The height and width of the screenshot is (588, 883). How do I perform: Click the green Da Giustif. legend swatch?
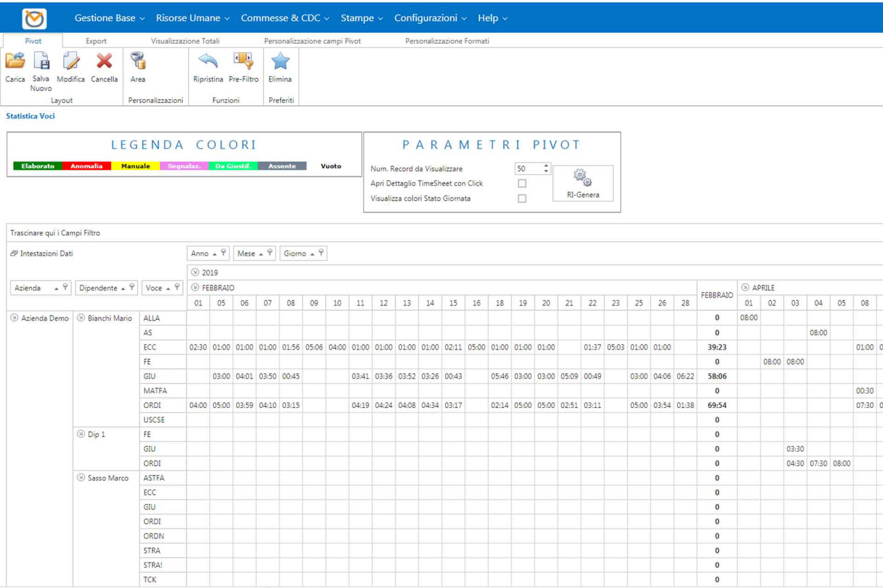click(x=233, y=166)
